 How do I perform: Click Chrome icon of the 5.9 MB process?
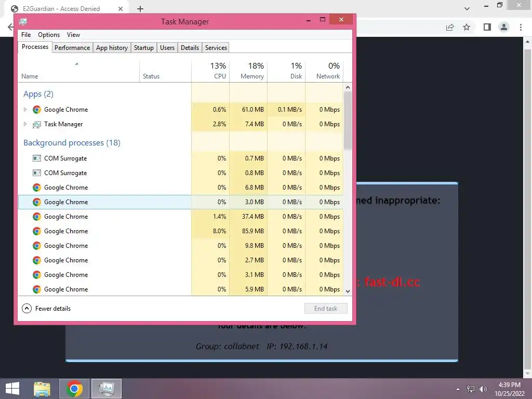click(x=37, y=290)
